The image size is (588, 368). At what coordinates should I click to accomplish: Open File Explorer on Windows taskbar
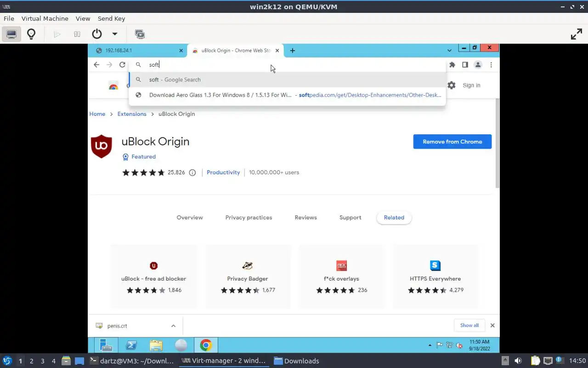[156, 345]
